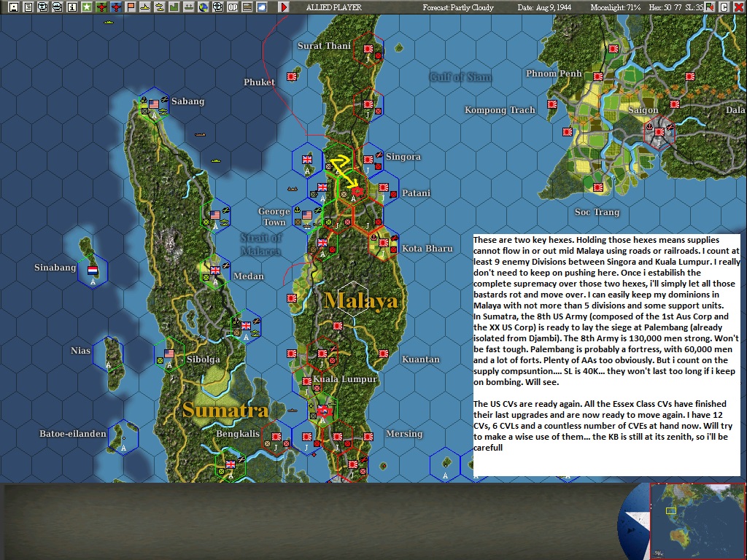Click the orange flag toolbar icon
Image resolution: width=747 pixels, height=560 pixels.
(130, 7)
